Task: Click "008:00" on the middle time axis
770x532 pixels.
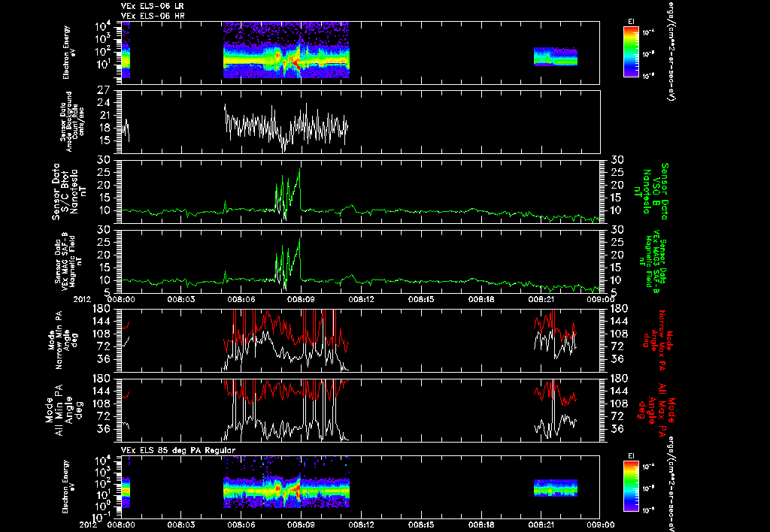Action: (x=121, y=299)
